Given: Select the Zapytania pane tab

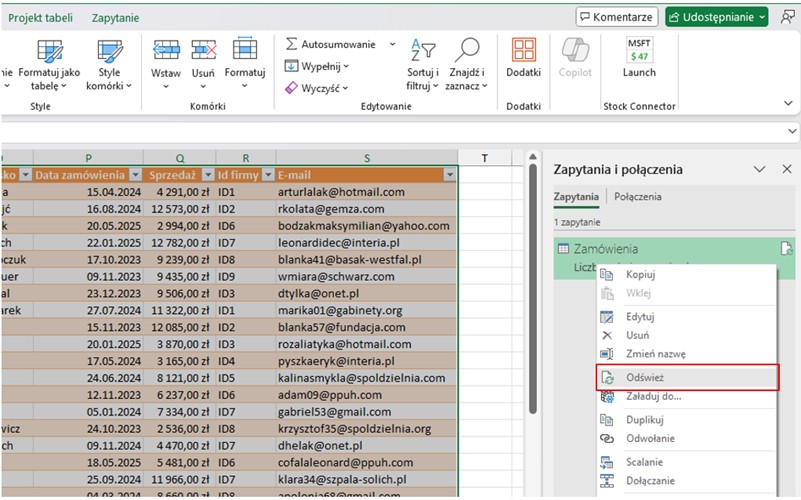Looking at the screenshot, I should pos(576,197).
